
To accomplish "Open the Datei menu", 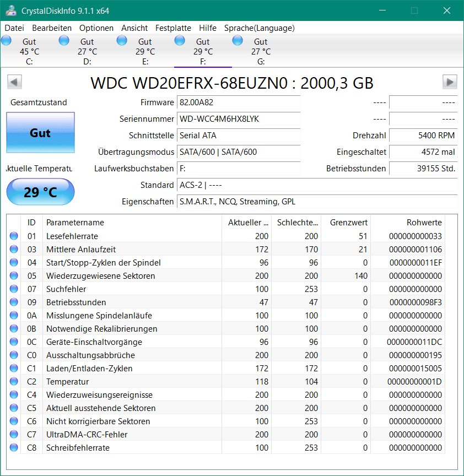I will (14, 28).
